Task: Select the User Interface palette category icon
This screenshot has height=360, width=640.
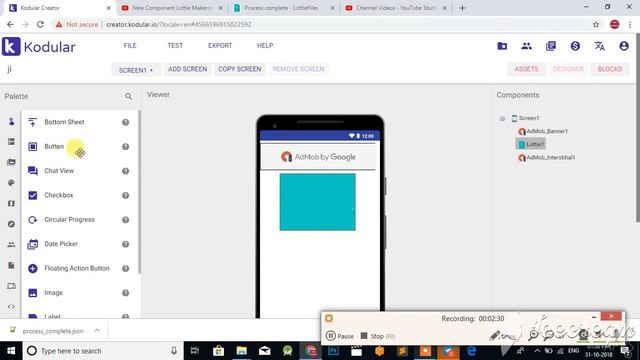Action: [11, 121]
